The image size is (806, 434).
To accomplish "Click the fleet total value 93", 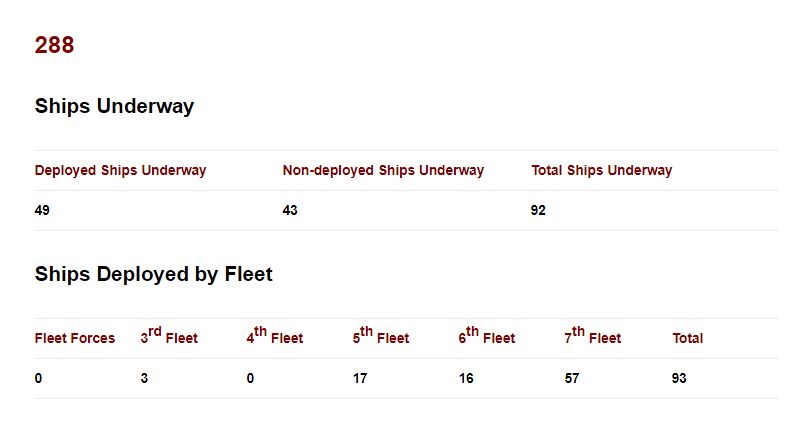I will pyautogui.click(x=679, y=379).
